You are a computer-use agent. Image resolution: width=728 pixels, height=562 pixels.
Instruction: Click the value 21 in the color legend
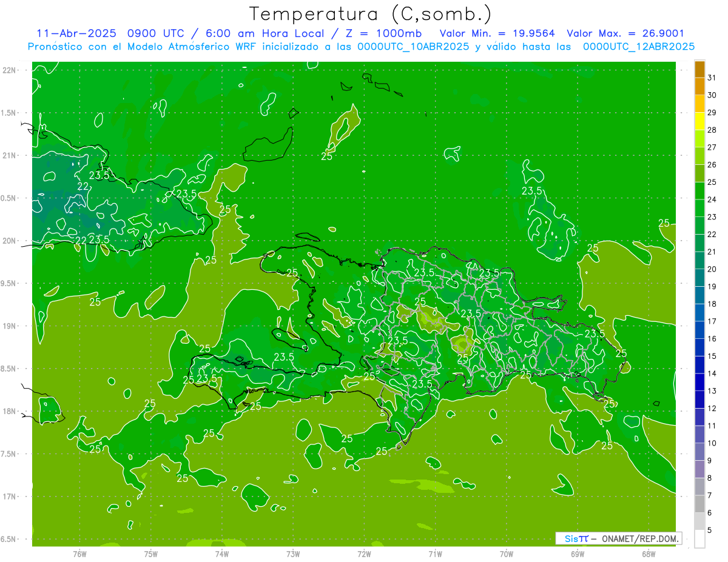[x=712, y=252]
